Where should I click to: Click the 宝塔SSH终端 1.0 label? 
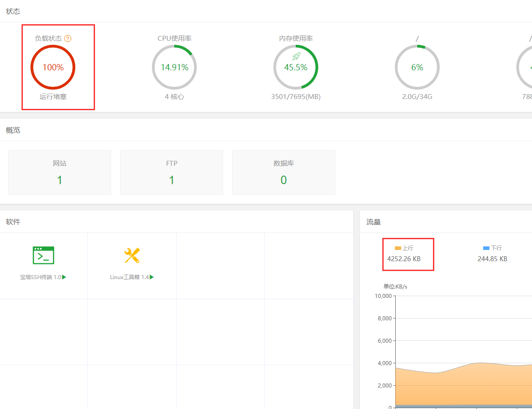click(40, 277)
